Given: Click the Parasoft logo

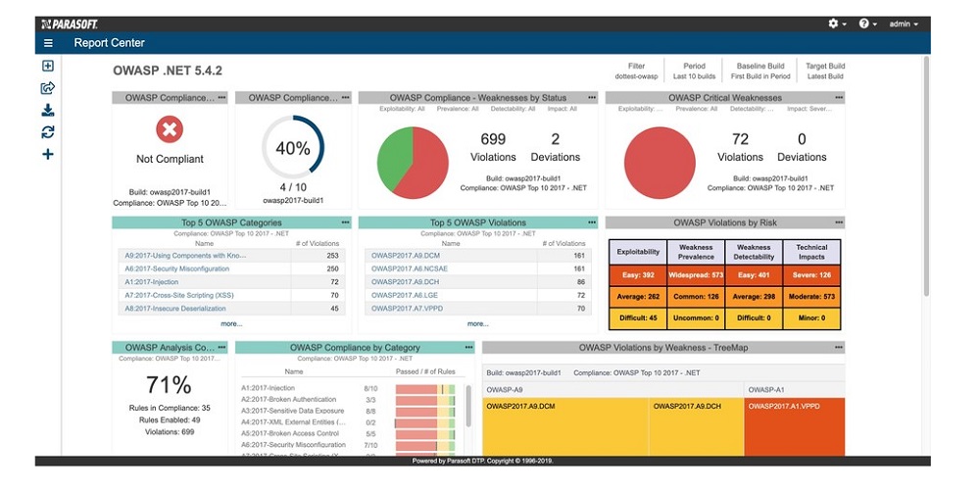Looking at the screenshot, I should click(x=69, y=24).
